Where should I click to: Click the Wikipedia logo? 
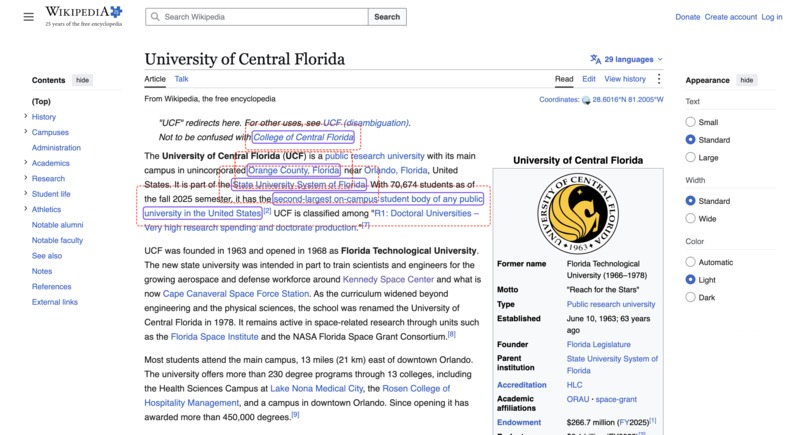[84, 16]
